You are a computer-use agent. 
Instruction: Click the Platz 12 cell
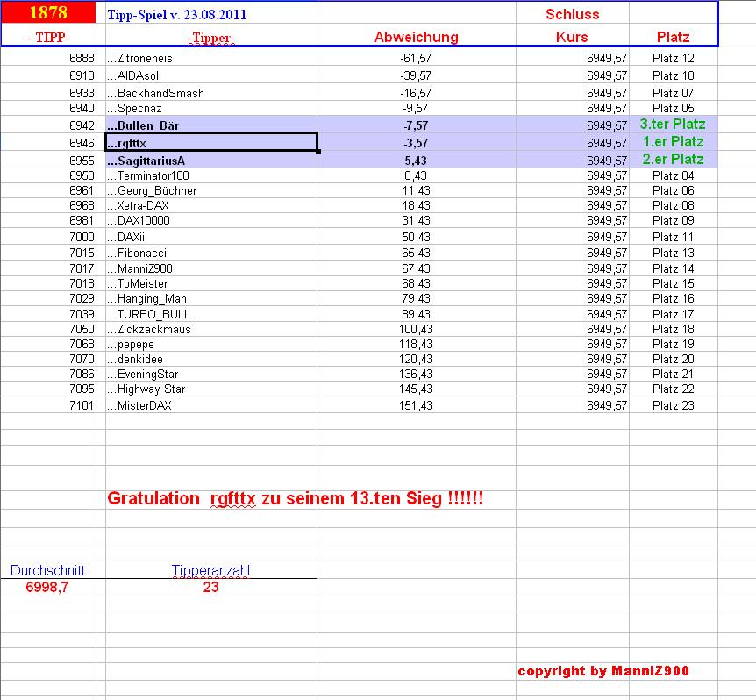(673, 58)
